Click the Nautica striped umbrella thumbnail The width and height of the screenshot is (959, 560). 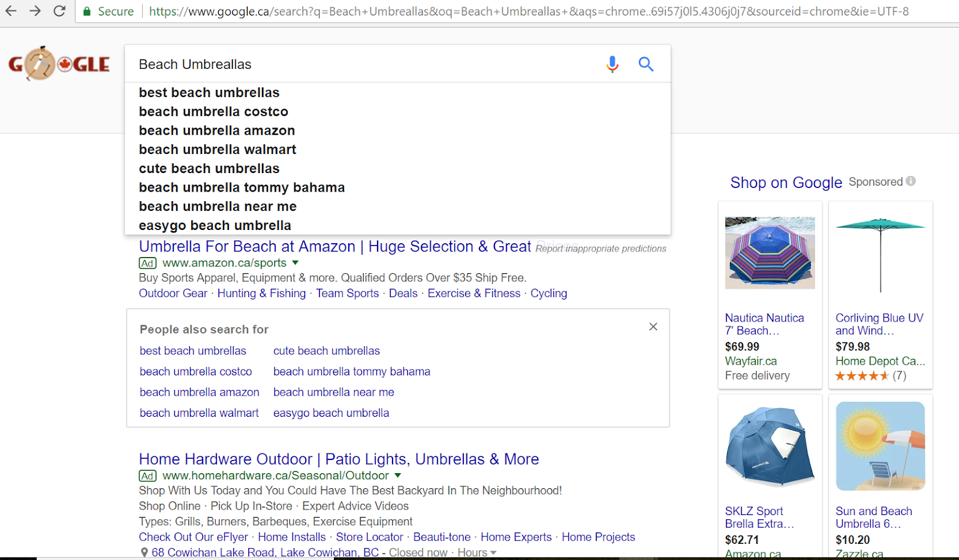(x=770, y=253)
